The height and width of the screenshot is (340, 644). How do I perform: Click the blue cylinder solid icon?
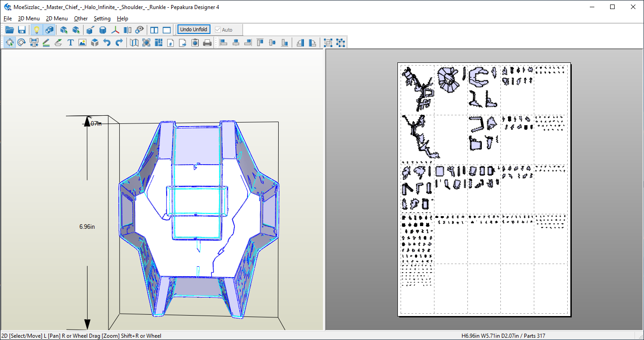pos(103,30)
